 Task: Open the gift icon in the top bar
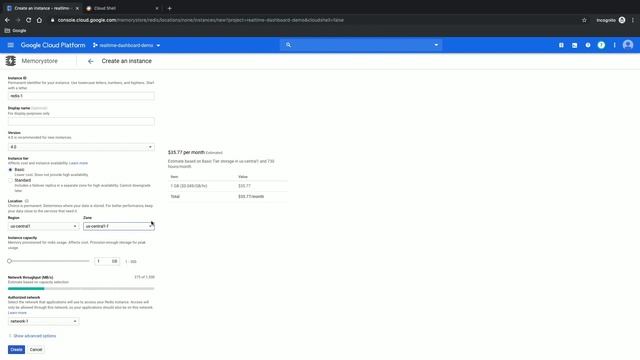coord(561,45)
